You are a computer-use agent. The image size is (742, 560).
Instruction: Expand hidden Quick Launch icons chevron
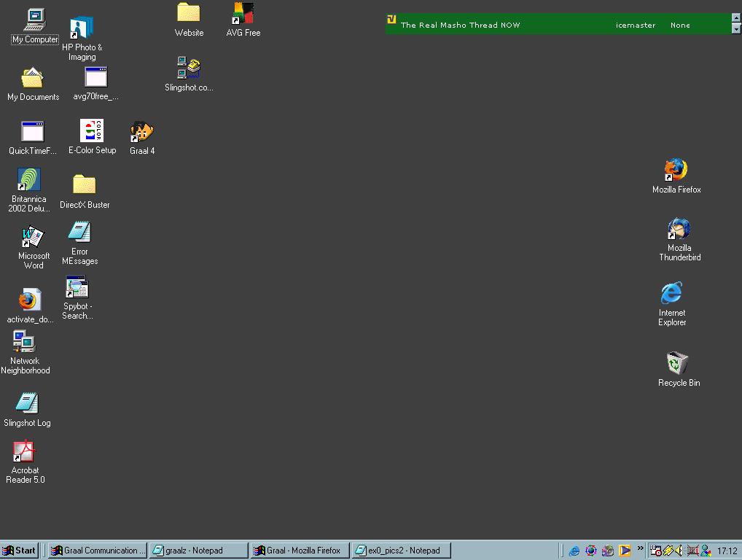pyautogui.click(x=641, y=548)
